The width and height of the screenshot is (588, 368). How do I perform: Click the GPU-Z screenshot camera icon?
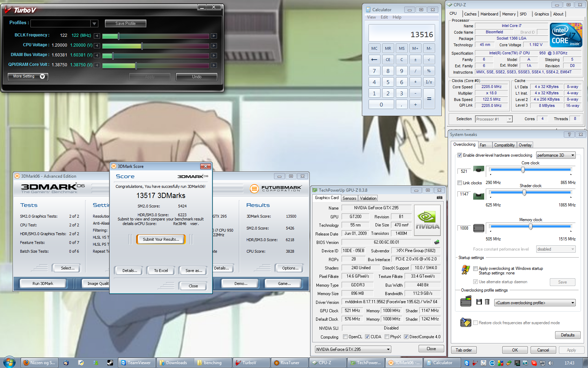[x=440, y=198]
